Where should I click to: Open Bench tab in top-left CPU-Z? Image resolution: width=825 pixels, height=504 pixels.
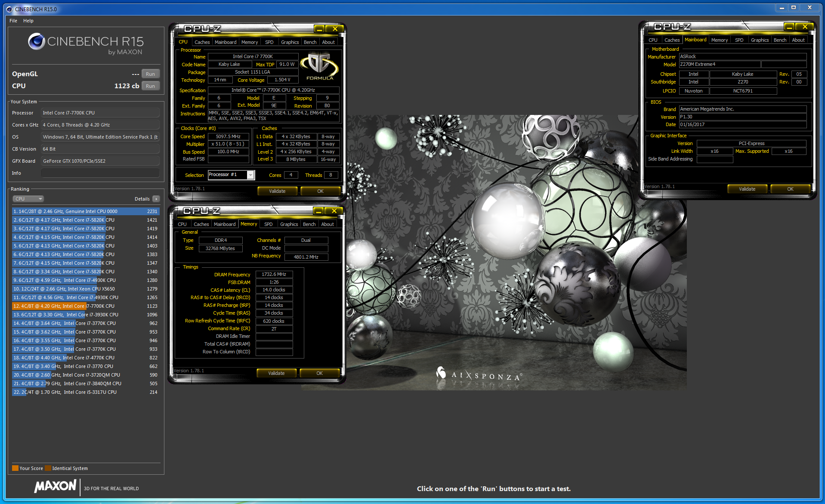pos(310,42)
